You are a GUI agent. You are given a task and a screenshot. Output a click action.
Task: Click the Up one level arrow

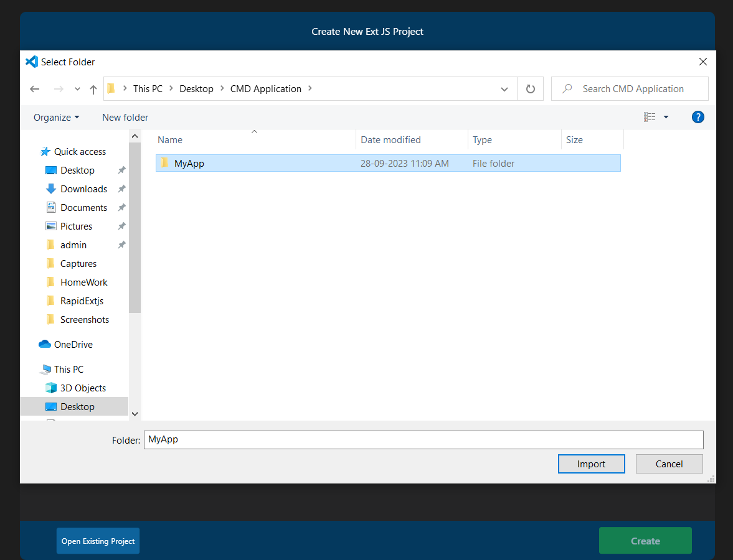coord(93,89)
